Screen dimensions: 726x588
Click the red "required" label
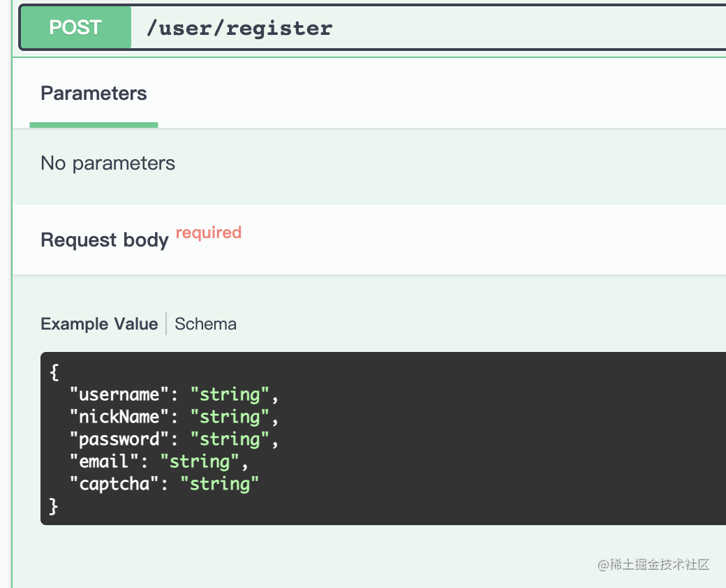tap(209, 233)
